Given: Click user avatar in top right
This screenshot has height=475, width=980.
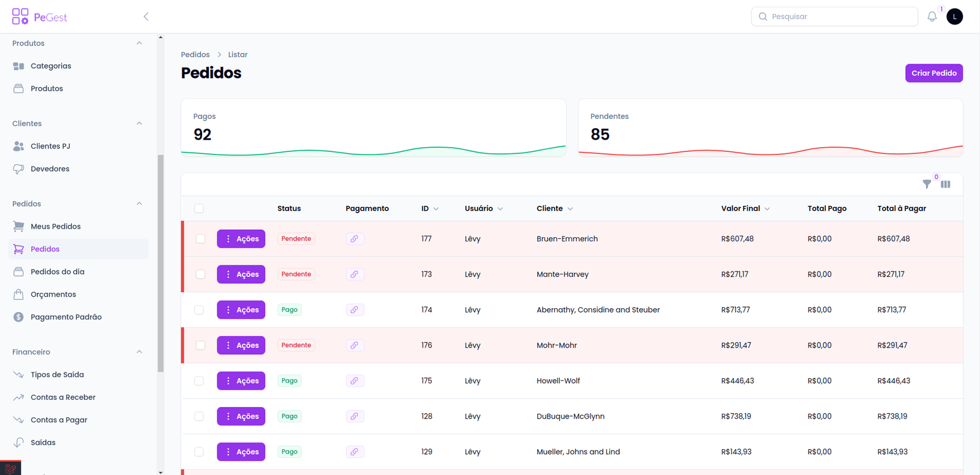Looking at the screenshot, I should [954, 17].
